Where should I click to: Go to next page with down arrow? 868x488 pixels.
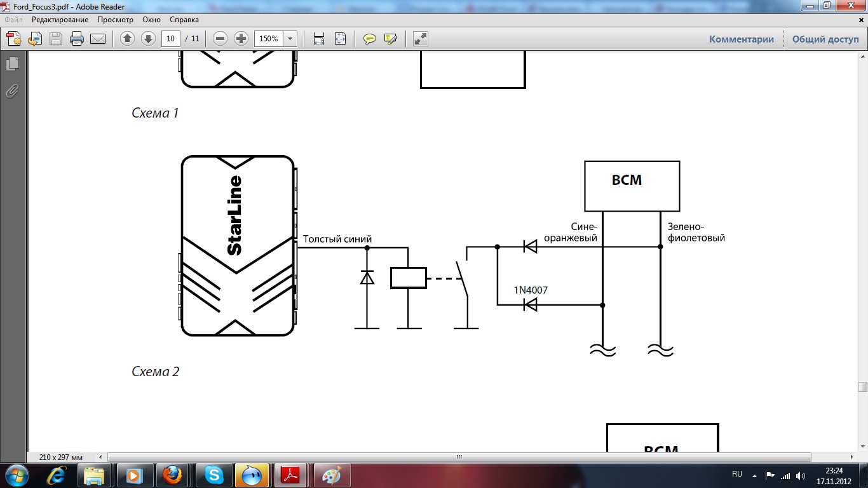148,39
